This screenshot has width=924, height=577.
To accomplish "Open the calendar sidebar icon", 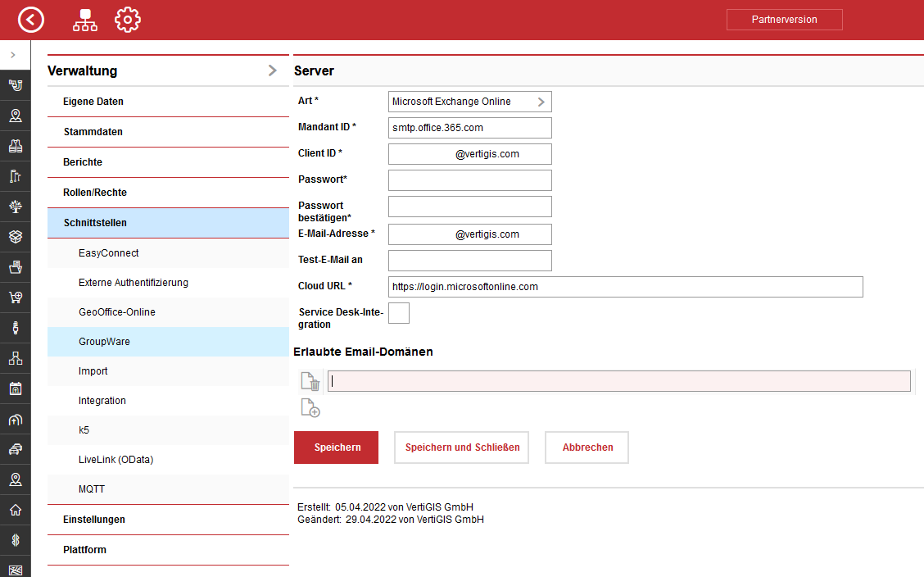I will point(16,388).
